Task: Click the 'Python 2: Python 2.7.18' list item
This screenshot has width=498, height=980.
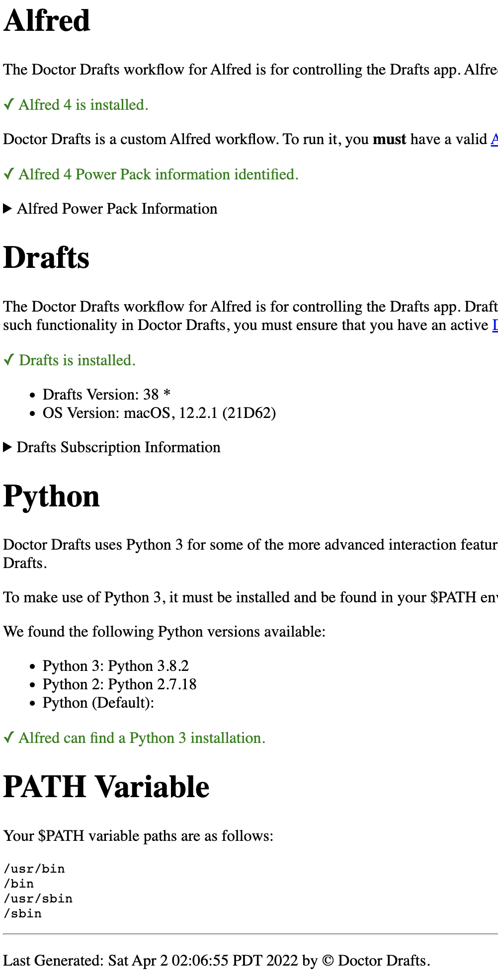Action: 120,684
